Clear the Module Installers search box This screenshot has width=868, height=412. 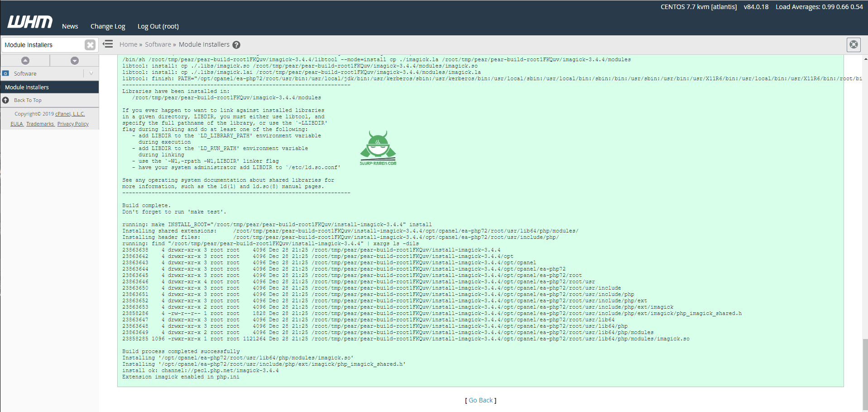[90, 45]
